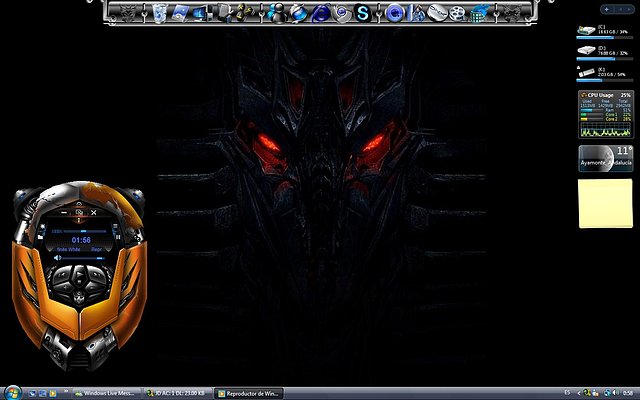The image size is (640, 400).
Task: Switch to Reproductor de Windows taskbar button
Action: (x=249, y=393)
